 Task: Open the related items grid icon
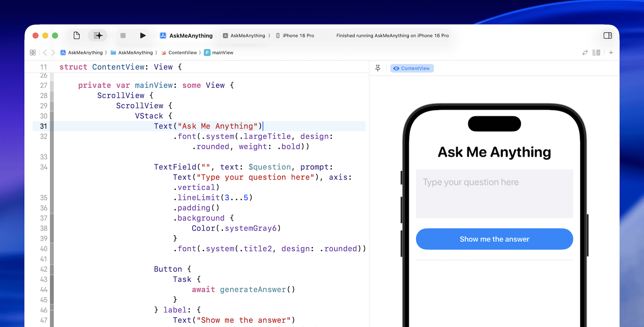[x=33, y=52]
